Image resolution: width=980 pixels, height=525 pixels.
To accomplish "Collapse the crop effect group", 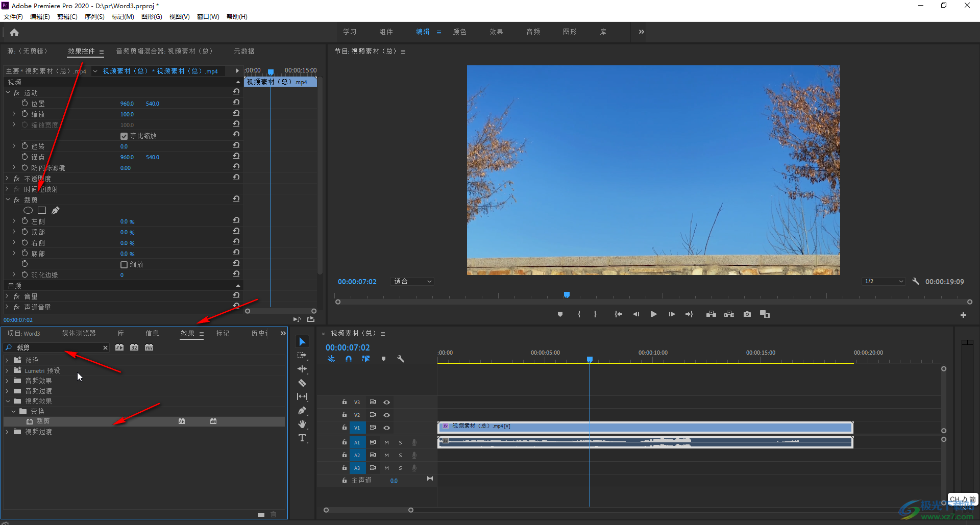I will [8, 200].
